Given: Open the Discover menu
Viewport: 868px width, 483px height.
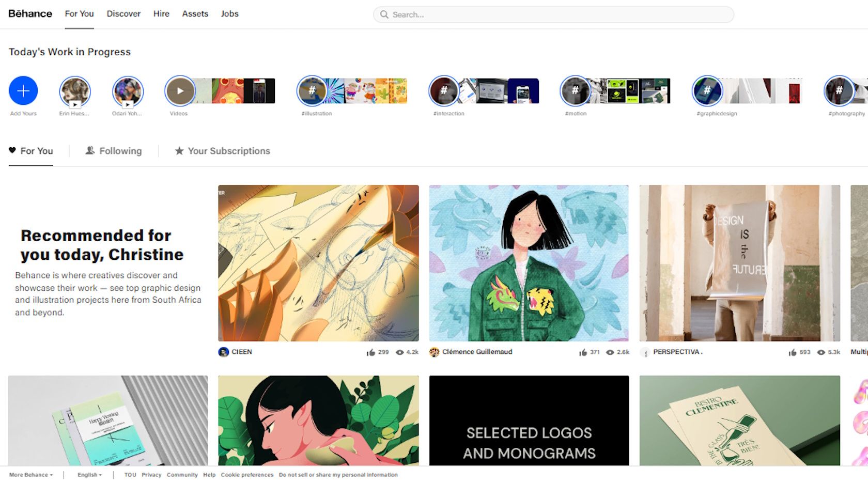Looking at the screenshot, I should (x=123, y=14).
